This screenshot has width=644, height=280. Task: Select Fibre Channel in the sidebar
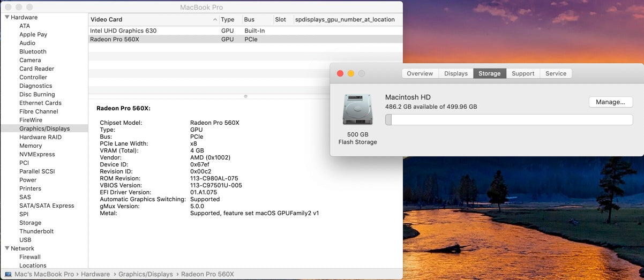pos(39,111)
